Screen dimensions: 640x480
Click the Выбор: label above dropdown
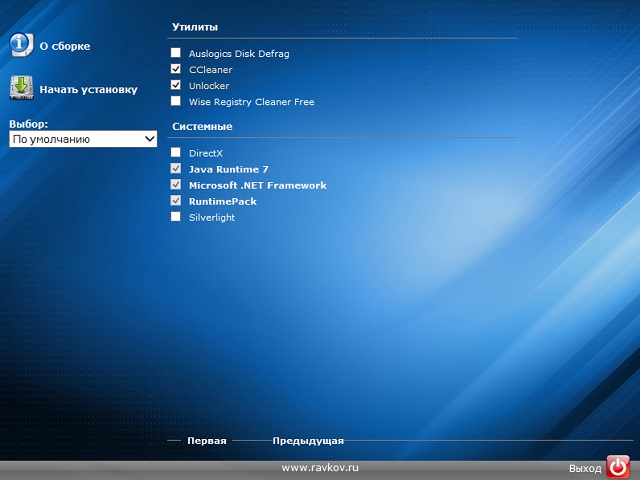29,124
